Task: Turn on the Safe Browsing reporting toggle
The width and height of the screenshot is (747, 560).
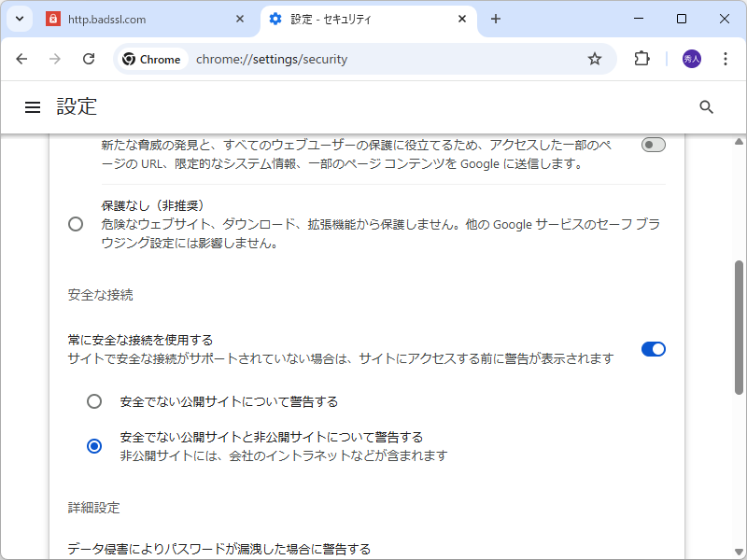Action: click(x=653, y=144)
